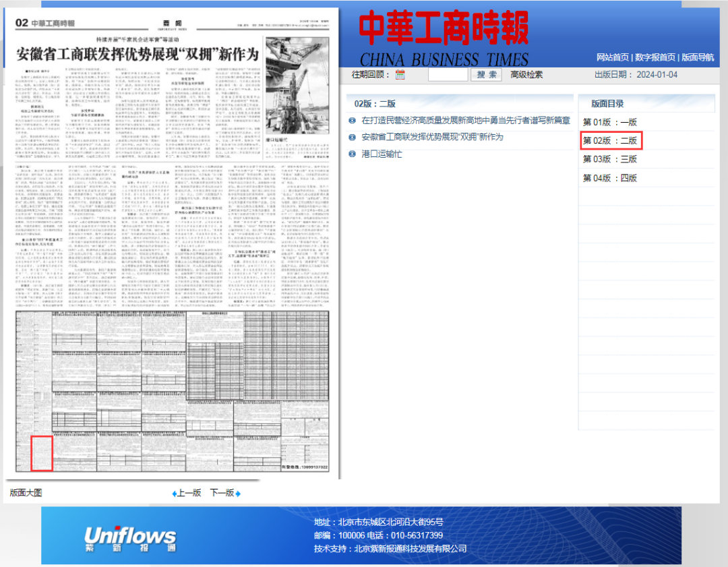This screenshot has width=728, height=567.
Task: Select 第01版：一版 in page list
Action: tap(609, 122)
